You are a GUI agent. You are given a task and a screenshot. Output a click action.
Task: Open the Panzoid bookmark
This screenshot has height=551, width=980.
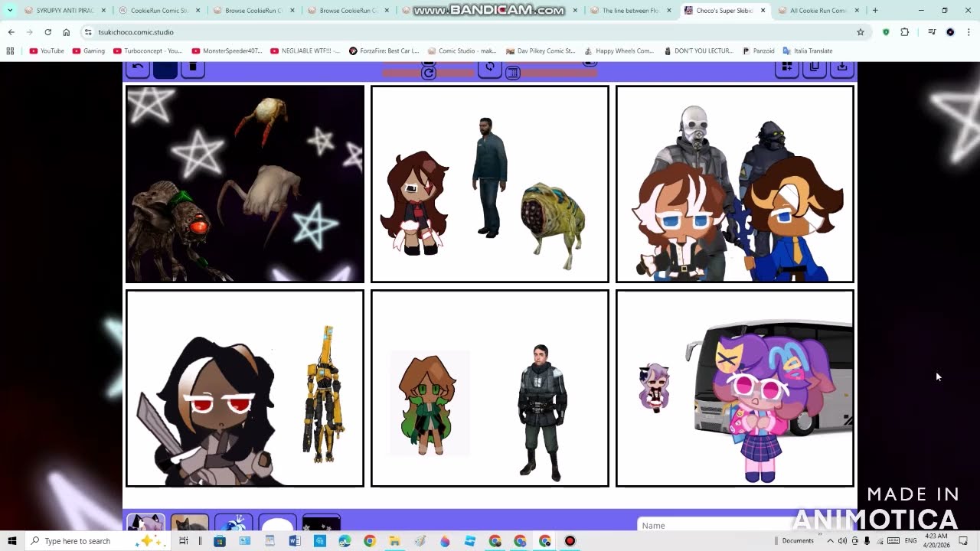point(759,51)
